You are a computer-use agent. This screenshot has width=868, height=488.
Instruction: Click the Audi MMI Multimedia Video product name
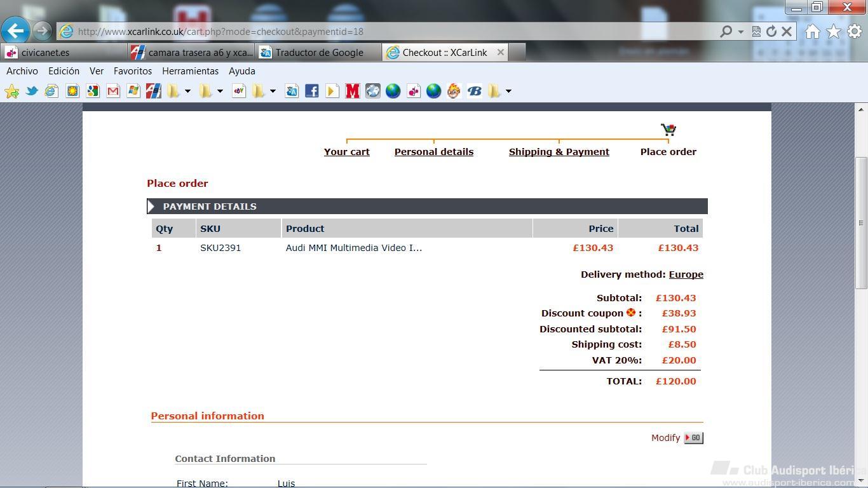[x=354, y=248]
